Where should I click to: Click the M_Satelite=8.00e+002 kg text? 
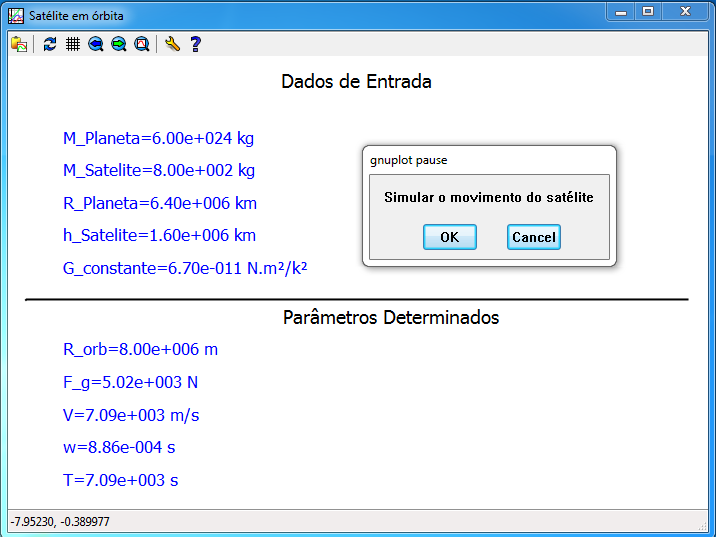pos(159,170)
